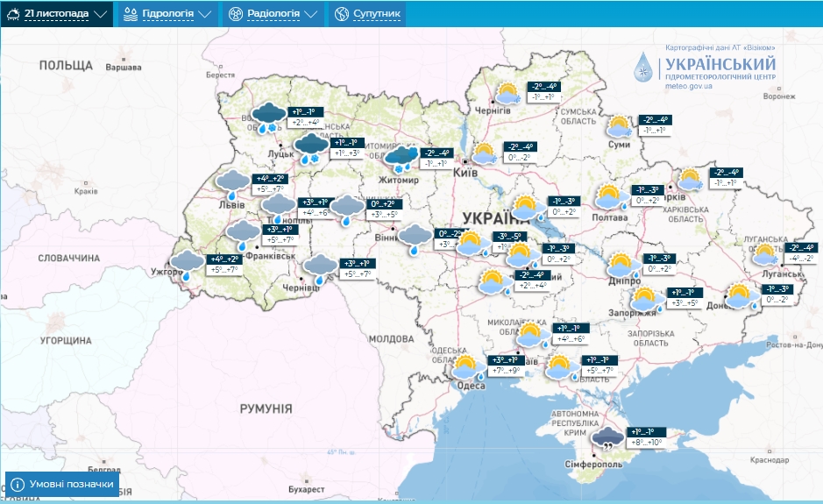
Task: Open meteo.gov.ua link under the logo
Action: (689, 86)
